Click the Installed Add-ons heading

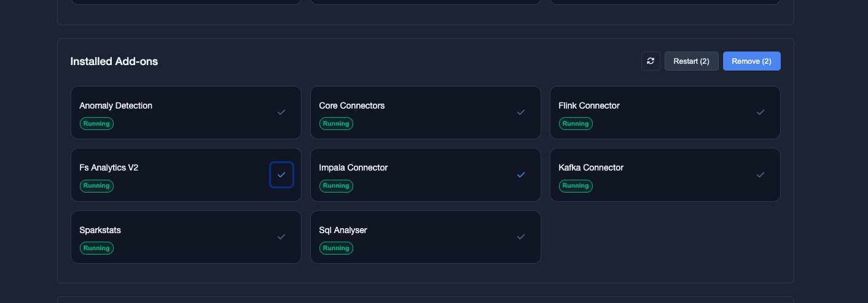point(114,61)
